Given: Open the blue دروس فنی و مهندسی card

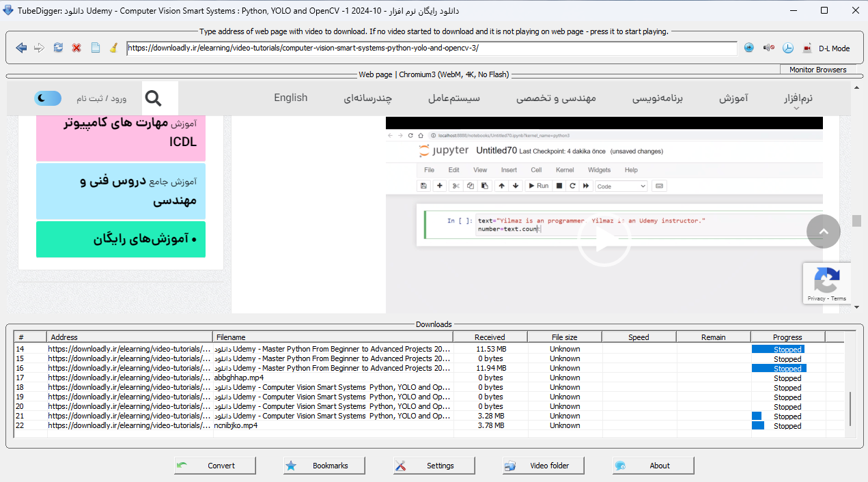Looking at the screenshot, I should click(121, 191).
